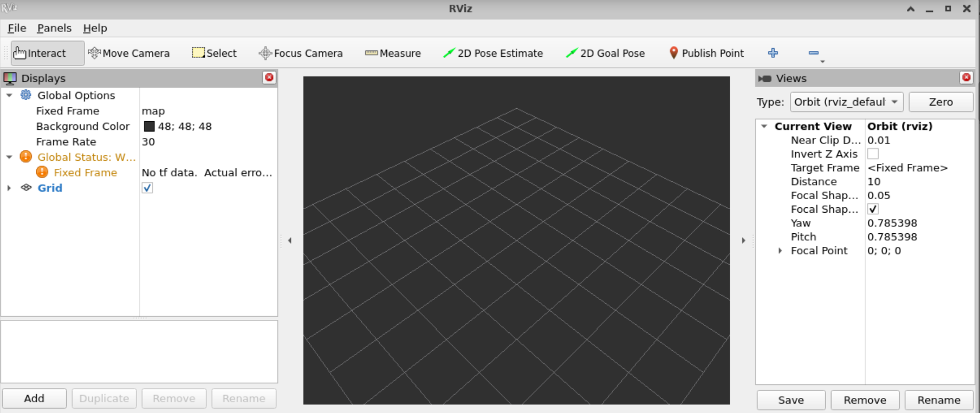This screenshot has width=980, height=413.
Task: Click the blue plus add-tool icon
Action: click(773, 53)
